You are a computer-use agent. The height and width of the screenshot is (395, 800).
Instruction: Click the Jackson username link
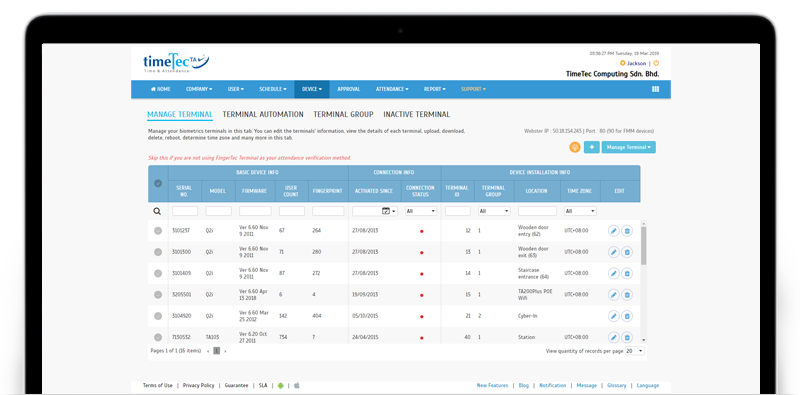pos(636,63)
